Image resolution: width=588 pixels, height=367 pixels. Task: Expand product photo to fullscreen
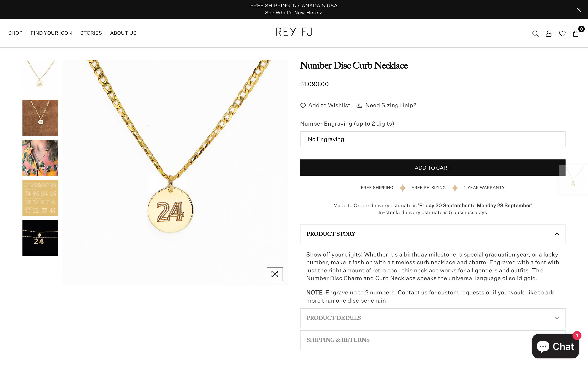[x=275, y=274]
